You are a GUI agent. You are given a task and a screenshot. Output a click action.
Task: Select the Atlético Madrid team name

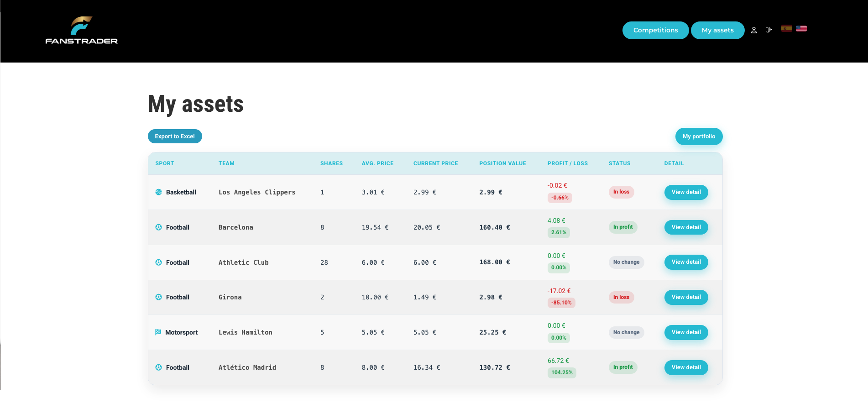coord(247,367)
